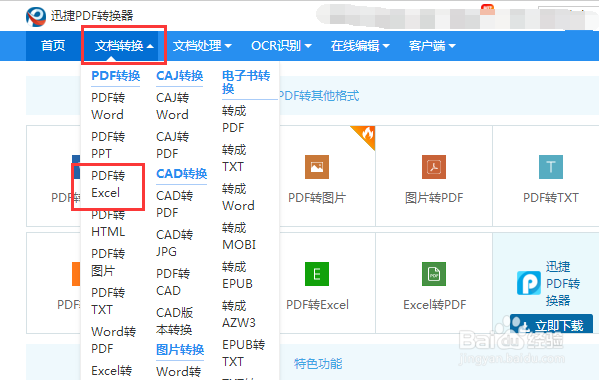Viewport: 599px width, 380px height.
Task: Select PDF转TXT in the dropdown list
Action: (x=108, y=301)
